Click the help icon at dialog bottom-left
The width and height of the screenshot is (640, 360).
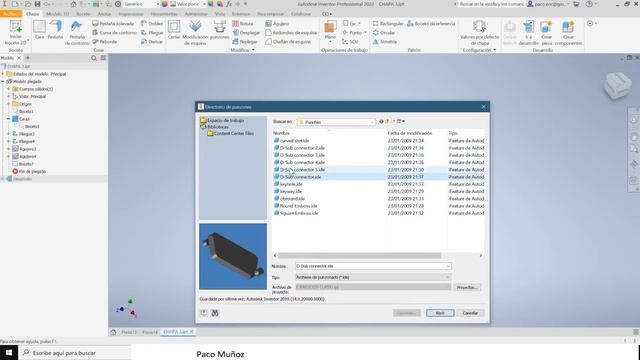tap(204, 313)
